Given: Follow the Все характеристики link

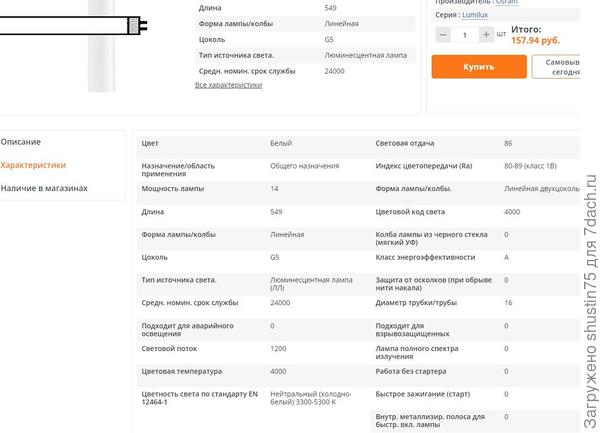Looking at the screenshot, I should (228, 85).
